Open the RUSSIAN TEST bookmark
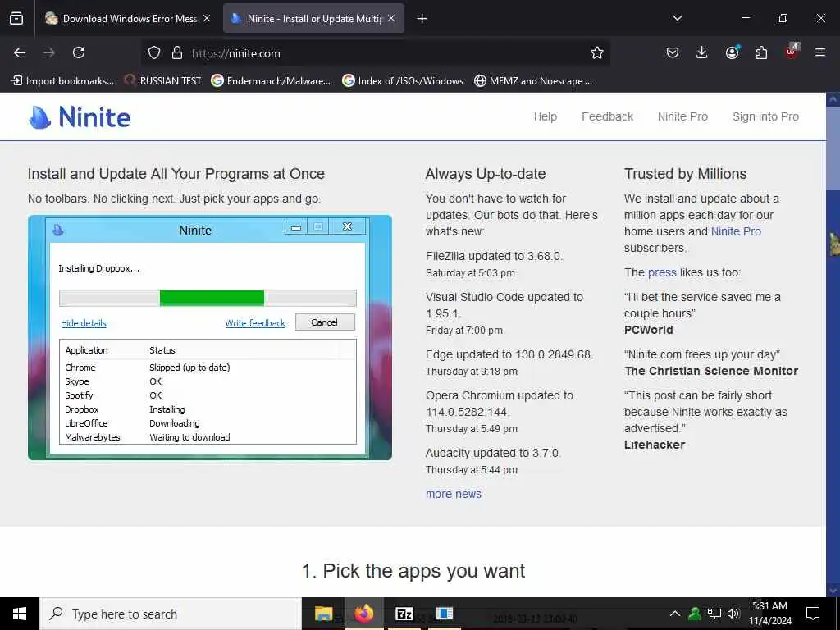The width and height of the screenshot is (840, 630). point(163,81)
